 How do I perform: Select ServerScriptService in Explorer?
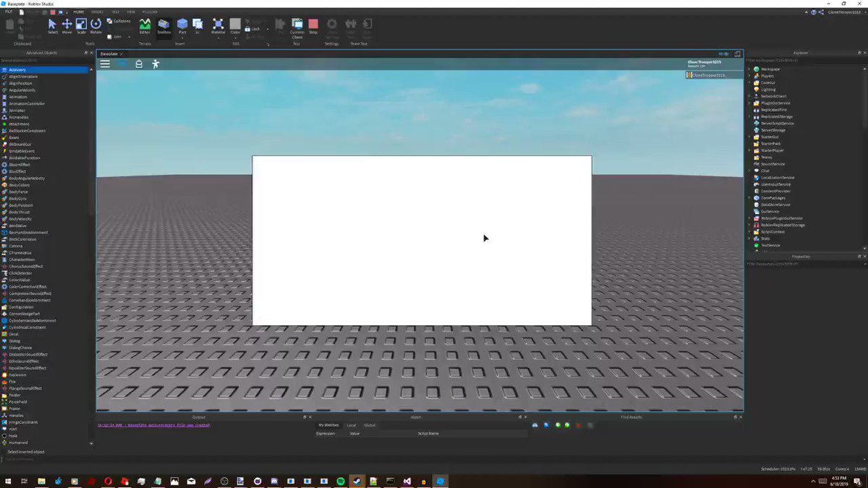tap(778, 123)
